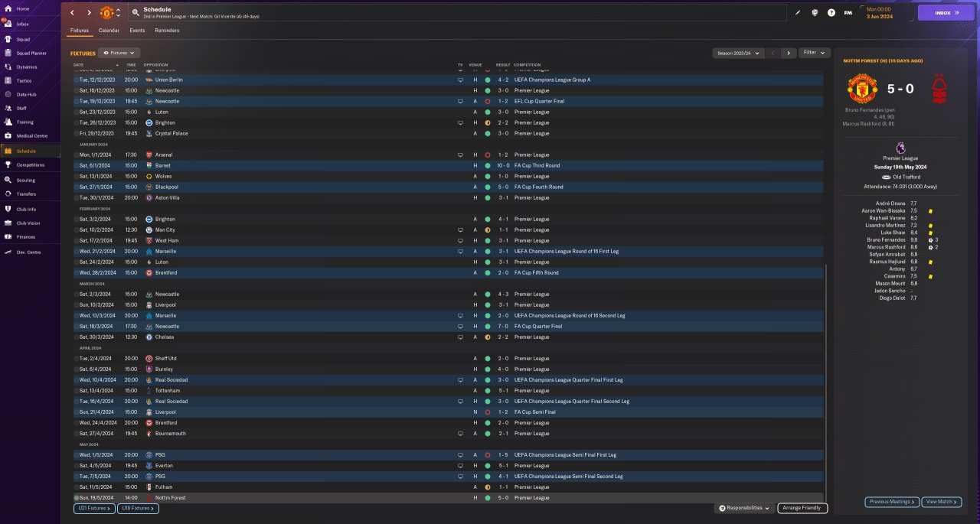Click the Manchester United crest in header
This screenshot has height=524, width=980.
pyautogui.click(x=106, y=13)
